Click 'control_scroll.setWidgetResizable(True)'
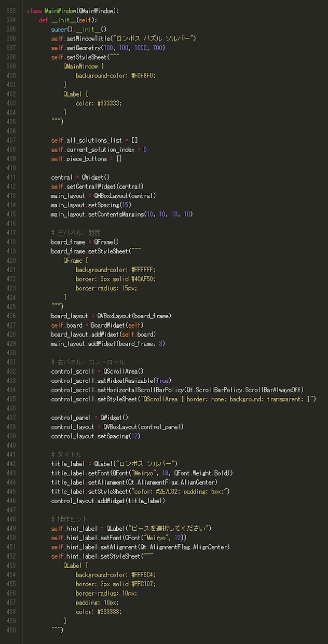Screen dimensions: 328x644 tap(111, 381)
